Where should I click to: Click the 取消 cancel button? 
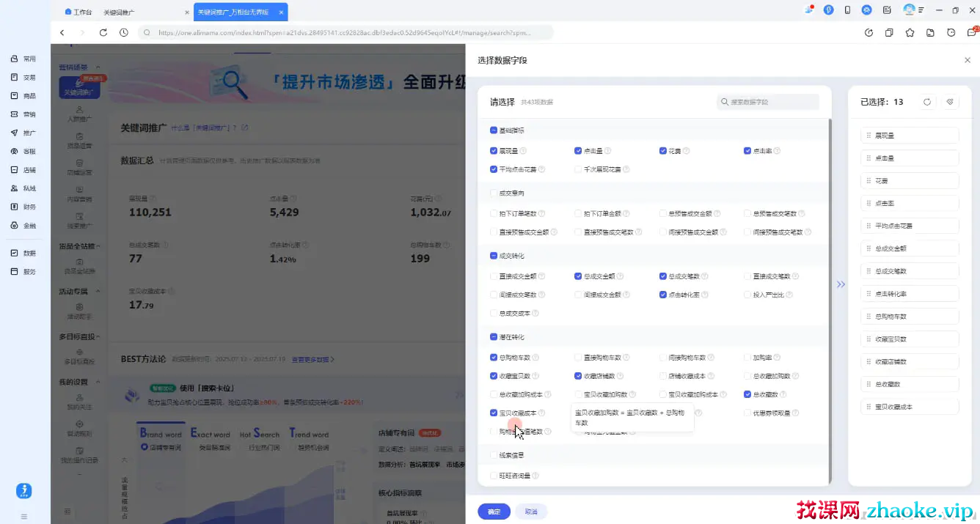[x=531, y=512]
